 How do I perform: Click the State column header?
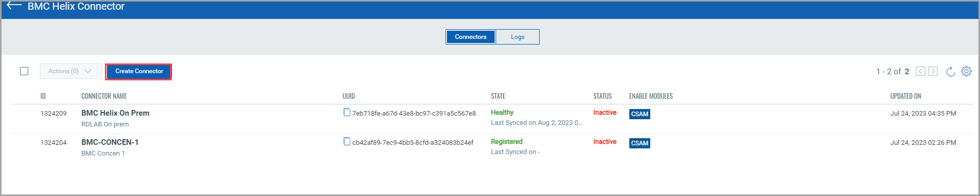(x=498, y=96)
